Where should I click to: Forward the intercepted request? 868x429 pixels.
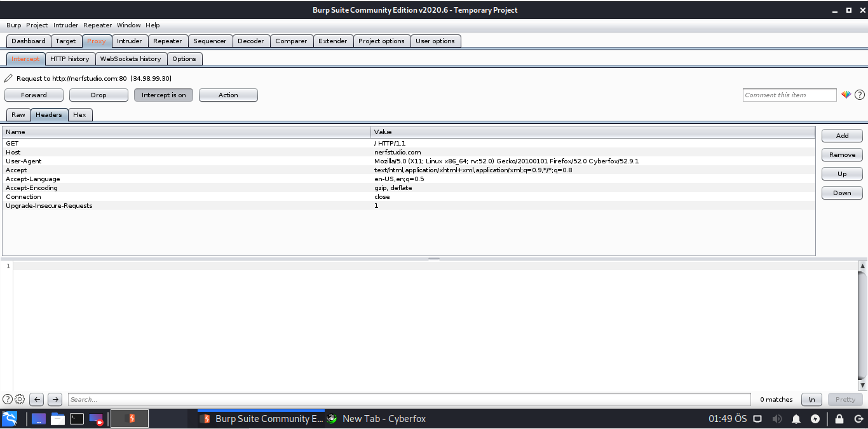34,95
